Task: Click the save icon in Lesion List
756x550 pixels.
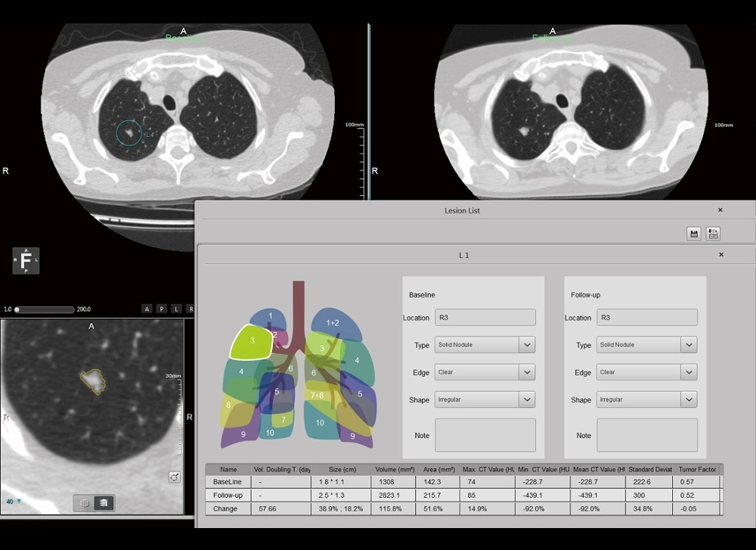Action: (694, 234)
